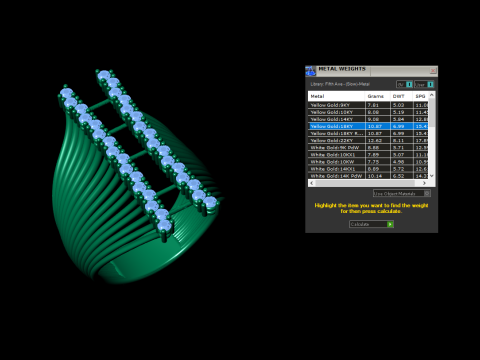This screenshot has height=360, width=480.
Task: Toggle the Use Object Materials option
Action: click(402, 193)
